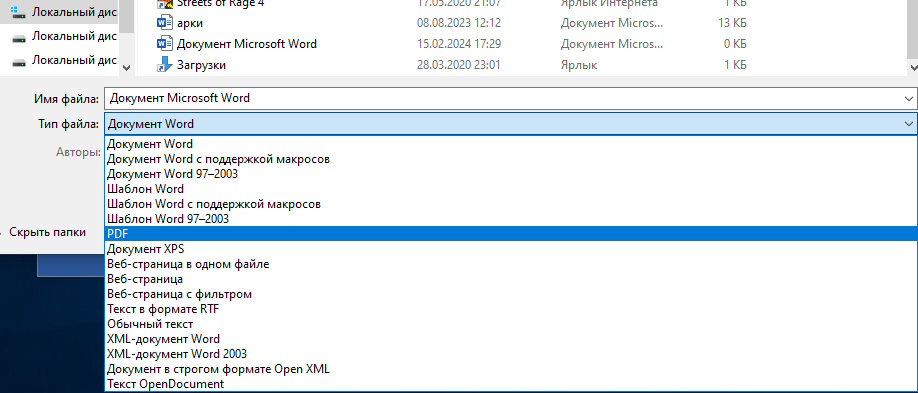Select the Загрузки shortcut icon
The width and height of the screenshot is (918, 393).
(165, 64)
